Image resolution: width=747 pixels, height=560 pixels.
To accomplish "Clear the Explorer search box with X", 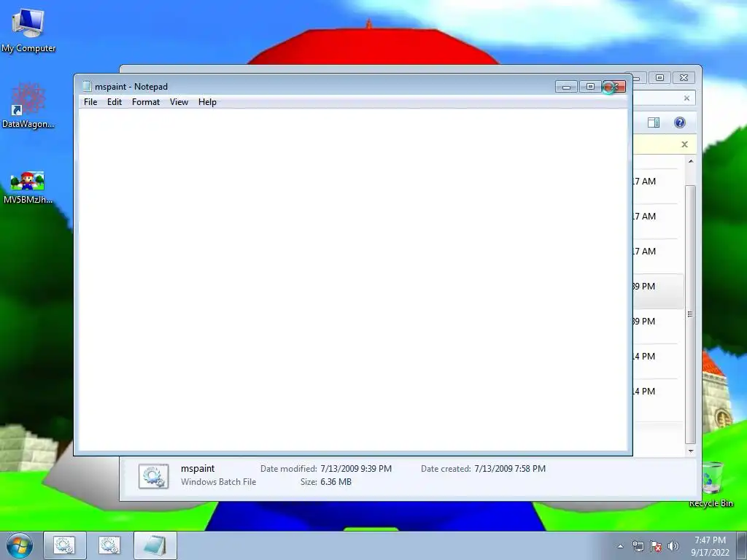I will click(x=686, y=98).
